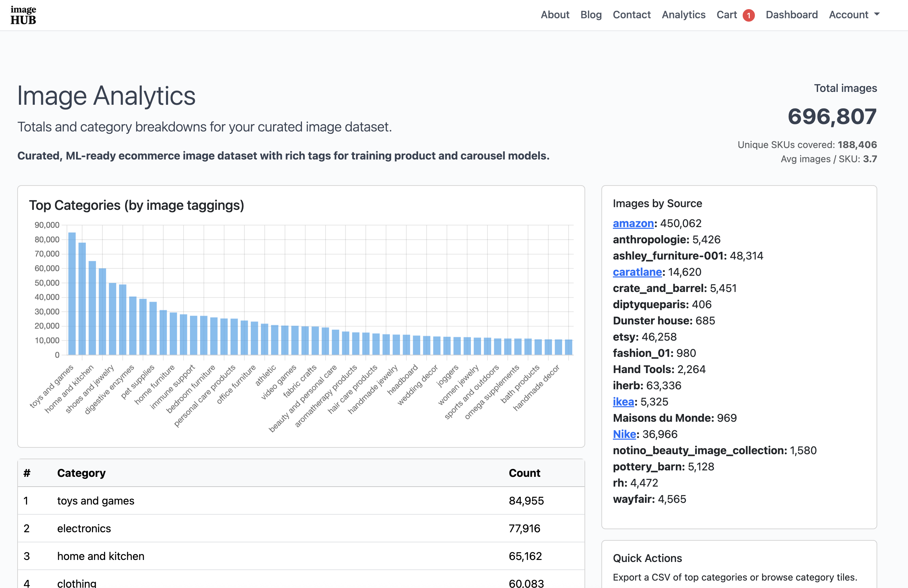
Task: Click the red Cart item count badge
Action: tap(748, 15)
